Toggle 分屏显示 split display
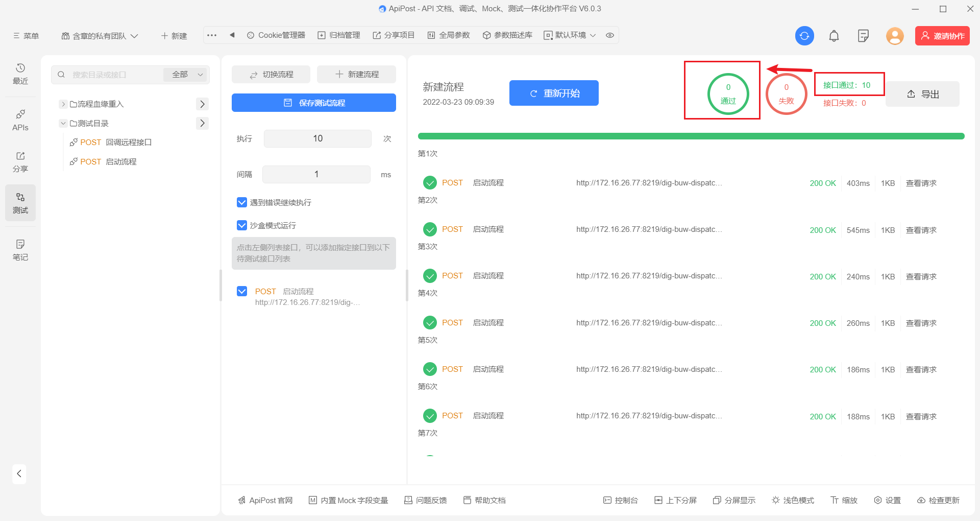The height and width of the screenshot is (521, 980). pos(734,500)
